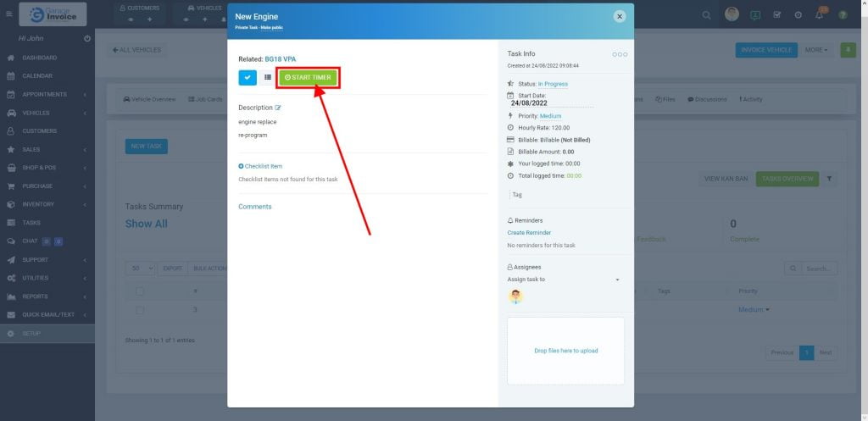Image resolution: width=868 pixels, height=421 pixels.
Task: Go to Inventory in the sidebar menu
Action: click(x=38, y=204)
